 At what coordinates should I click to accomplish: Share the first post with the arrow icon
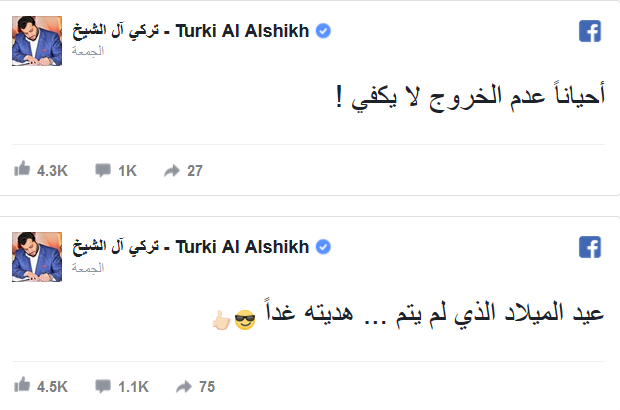pos(170,170)
